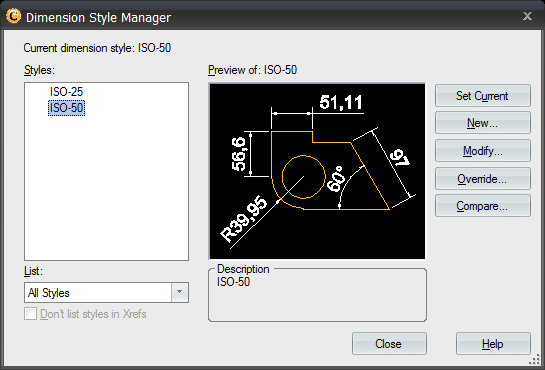545x370 pixels.
Task: Expand the List dropdown arrow
Action: [x=180, y=292]
